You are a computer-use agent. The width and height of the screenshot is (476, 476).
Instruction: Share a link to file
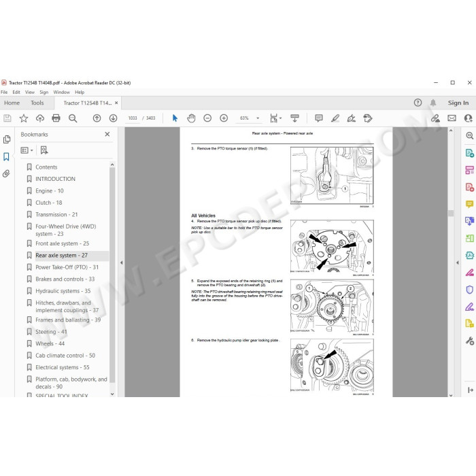coord(435,118)
